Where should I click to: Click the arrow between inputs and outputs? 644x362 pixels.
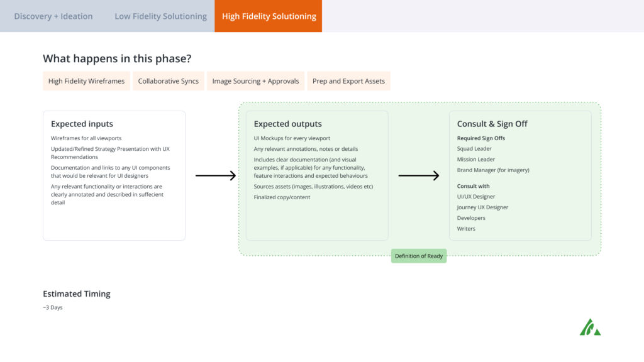pyautogui.click(x=216, y=176)
